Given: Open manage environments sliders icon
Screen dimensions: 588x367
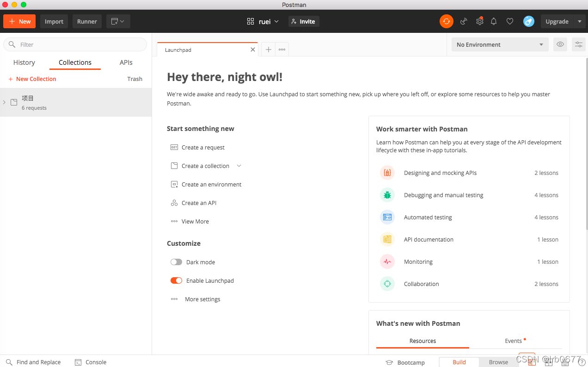Looking at the screenshot, I should (x=578, y=44).
